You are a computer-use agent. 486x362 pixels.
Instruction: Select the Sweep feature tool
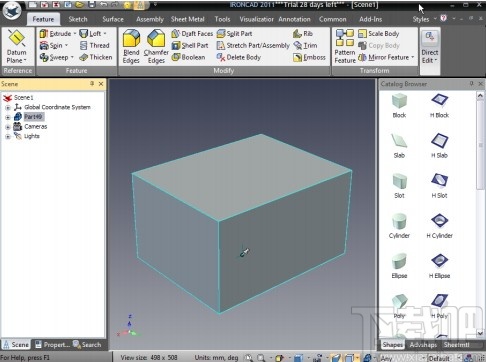pos(54,57)
